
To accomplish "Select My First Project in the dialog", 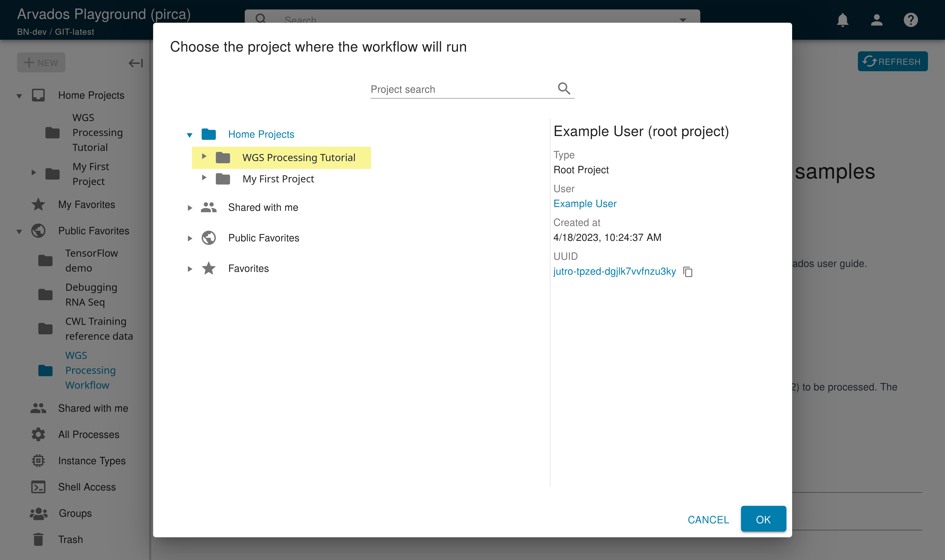I will click(278, 179).
